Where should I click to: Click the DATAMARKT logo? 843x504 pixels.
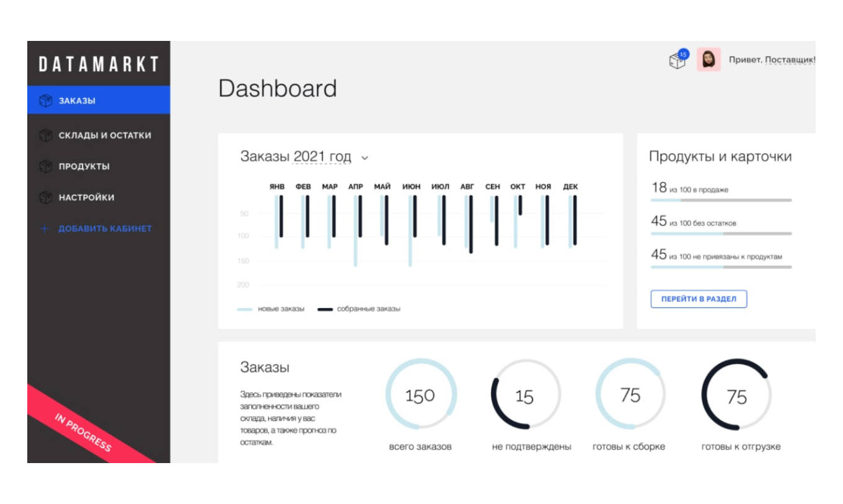99,64
